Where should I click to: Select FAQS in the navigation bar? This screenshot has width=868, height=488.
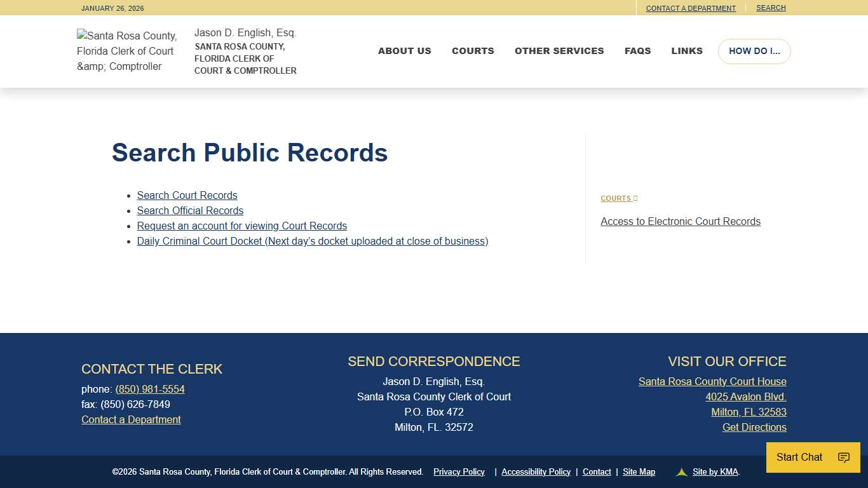[637, 51]
